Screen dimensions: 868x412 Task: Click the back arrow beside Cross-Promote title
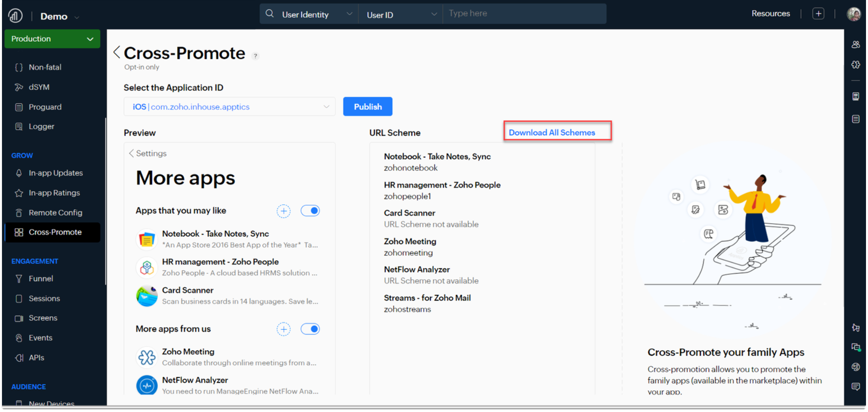pyautogui.click(x=117, y=52)
